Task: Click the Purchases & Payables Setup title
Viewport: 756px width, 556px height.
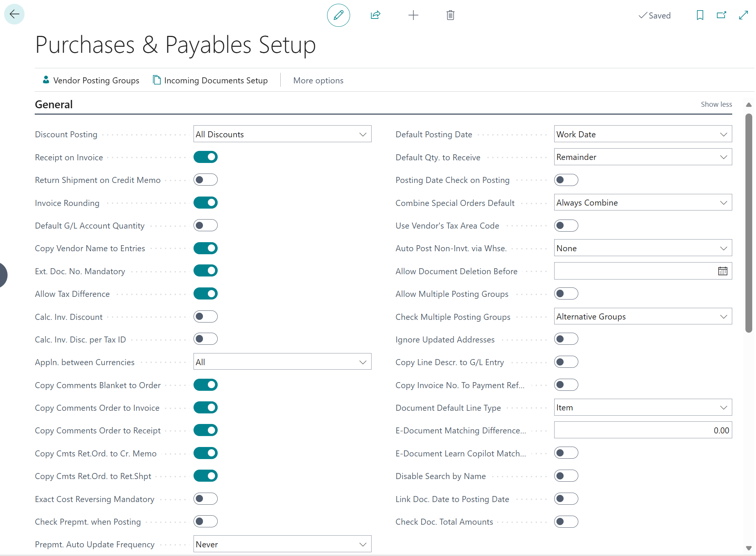Action: coord(175,45)
